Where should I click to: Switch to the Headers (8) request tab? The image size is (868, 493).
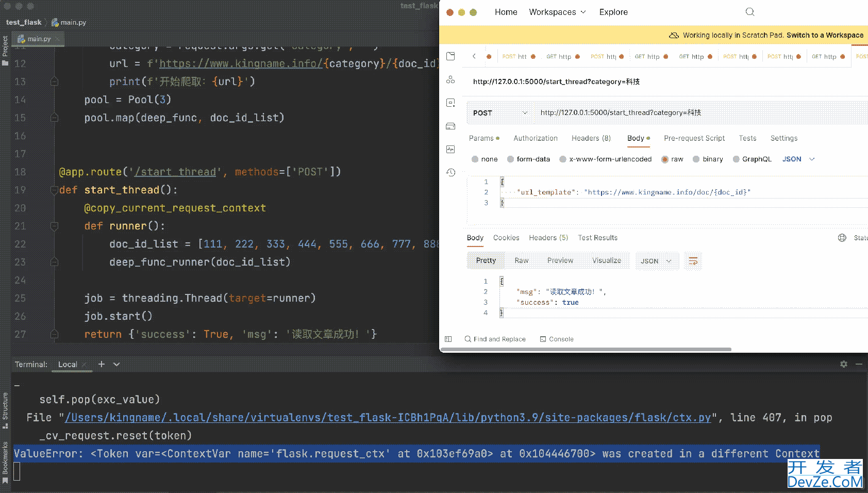coord(591,138)
